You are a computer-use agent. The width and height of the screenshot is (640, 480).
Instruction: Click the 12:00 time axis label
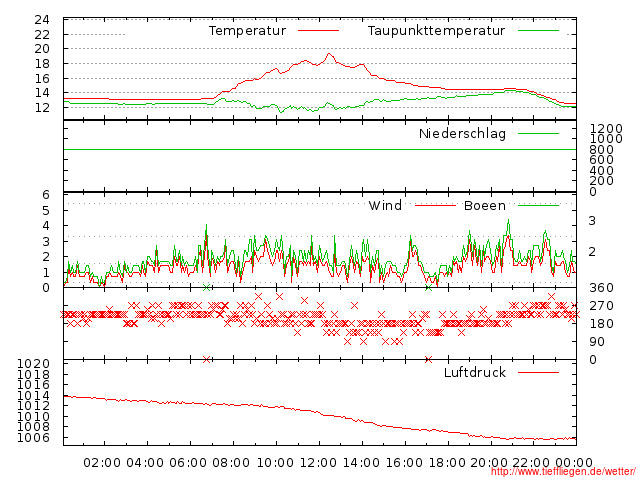(x=318, y=462)
